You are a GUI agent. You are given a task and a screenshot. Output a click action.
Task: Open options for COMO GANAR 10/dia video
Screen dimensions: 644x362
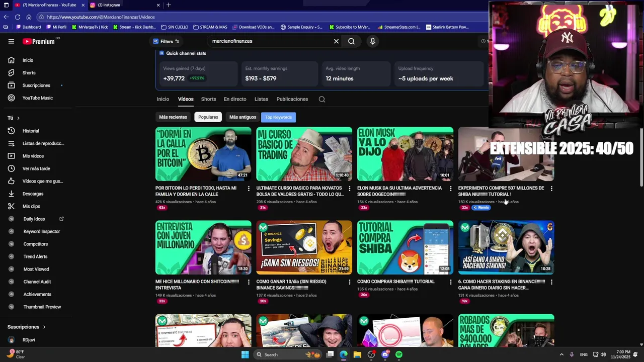coord(349,282)
